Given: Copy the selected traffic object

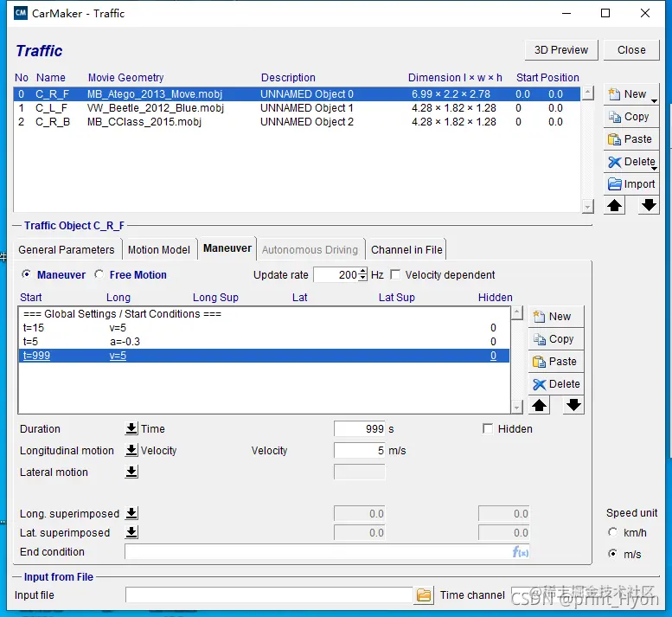Looking at the screenshot, I should tap(630, 117).
